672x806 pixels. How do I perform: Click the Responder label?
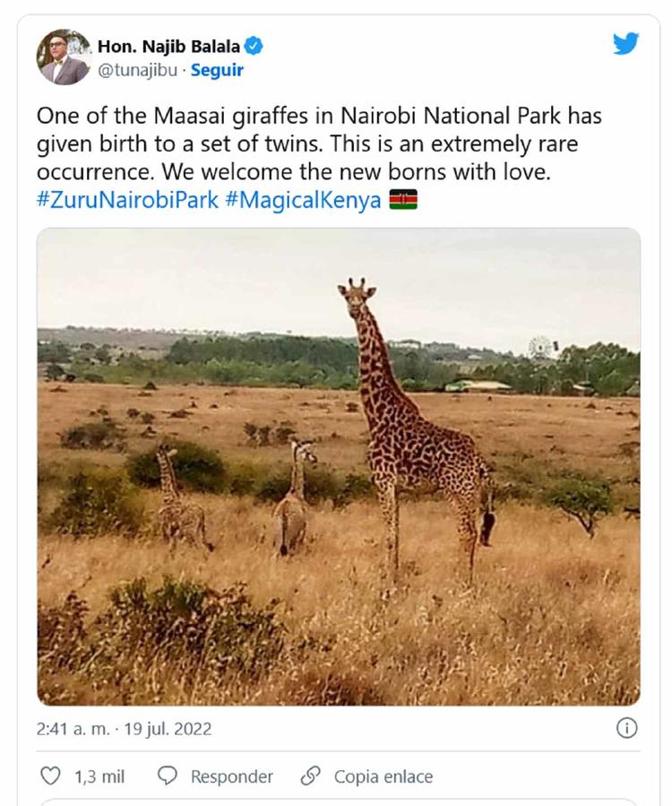231,776
